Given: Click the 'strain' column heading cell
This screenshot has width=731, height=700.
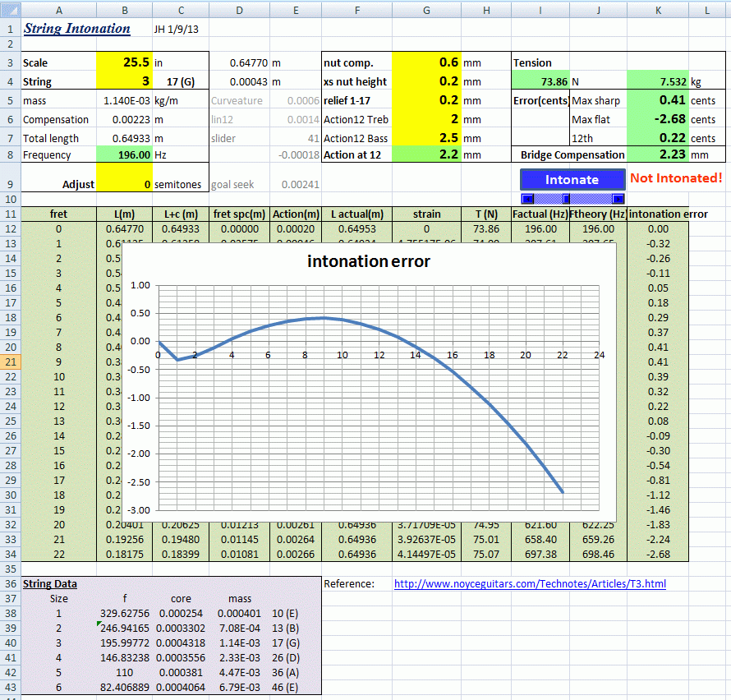Looking at the screenshot, I should pyautogui.click(x=426, y=214).
